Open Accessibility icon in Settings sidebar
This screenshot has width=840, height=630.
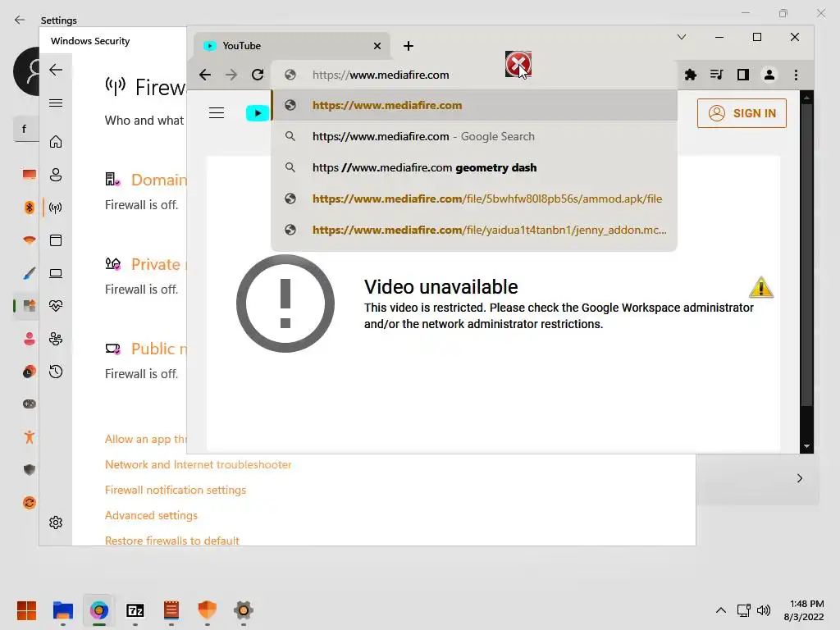click(x=30, y=437)
